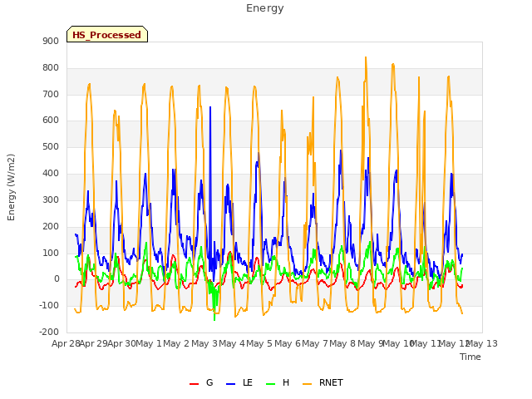532x399 pixels.
Task: Click the Energy (W/m2) y-axis label
Action: coord(11,187)
